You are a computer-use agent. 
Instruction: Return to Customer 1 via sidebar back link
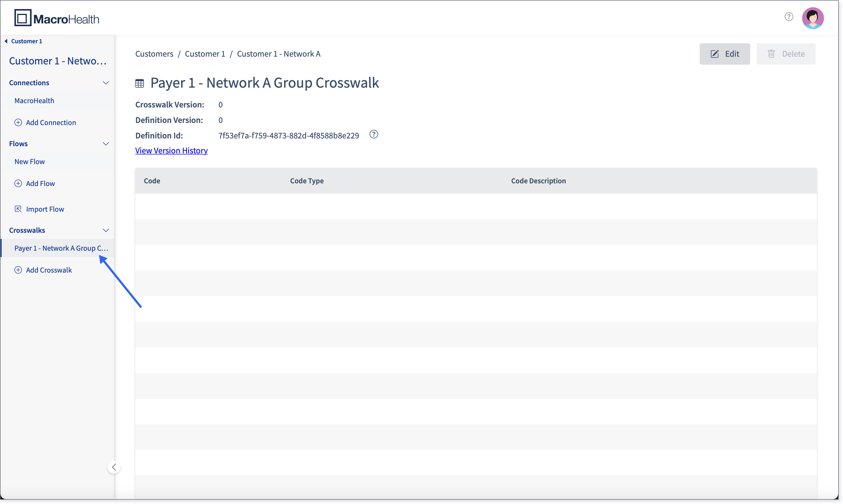tap(26, 41)
